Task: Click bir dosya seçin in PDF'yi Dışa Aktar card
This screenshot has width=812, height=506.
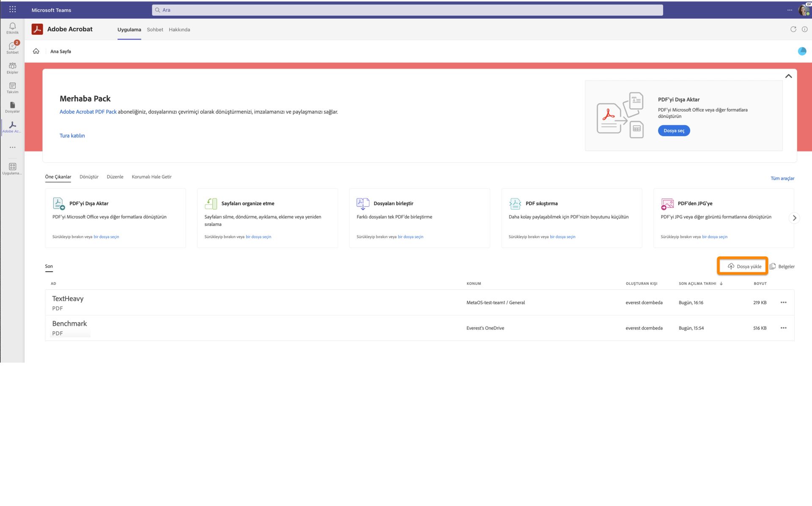Action: click(x=106, y=237)
